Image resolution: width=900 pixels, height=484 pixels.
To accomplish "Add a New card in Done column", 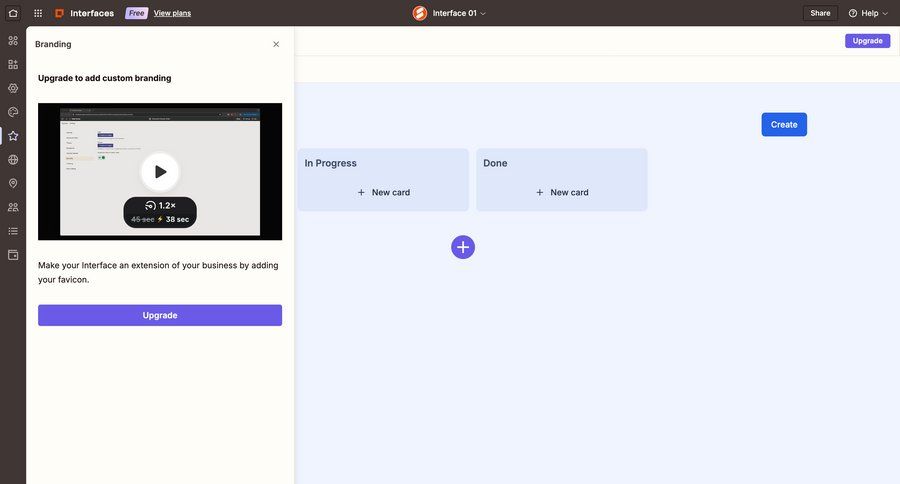I will click(x=562, y=192).
